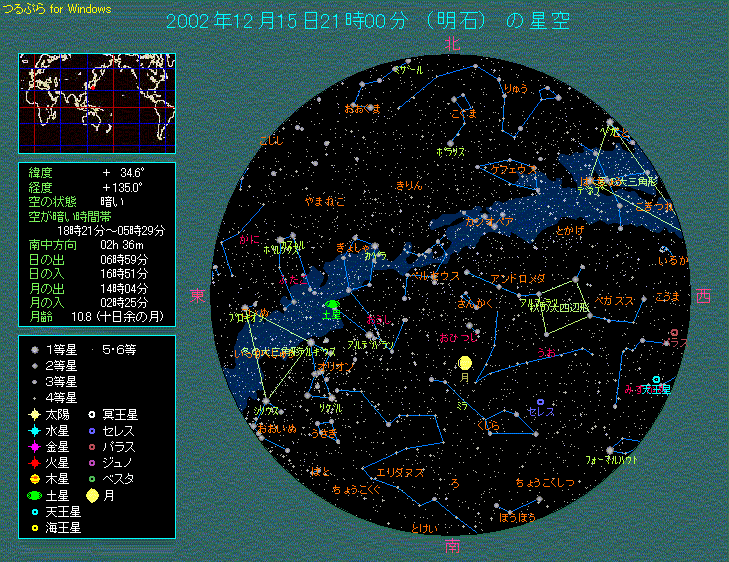Select the yellow Moon disc on the star chart
729x562 pixels.
click(465, 363)
